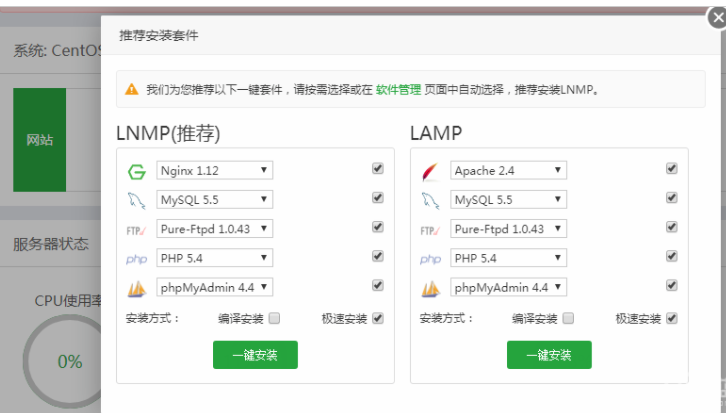Open the LAMP phpMyAdmin 4.4 dropdown
This screenshot has height=413, width=726.
(x=508, y=287)
